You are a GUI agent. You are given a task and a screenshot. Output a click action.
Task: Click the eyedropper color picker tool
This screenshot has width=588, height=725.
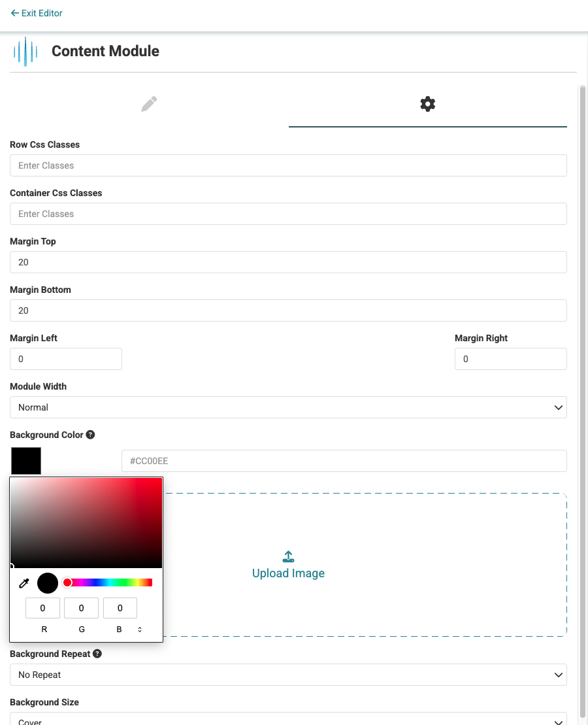tap(24, 583)
